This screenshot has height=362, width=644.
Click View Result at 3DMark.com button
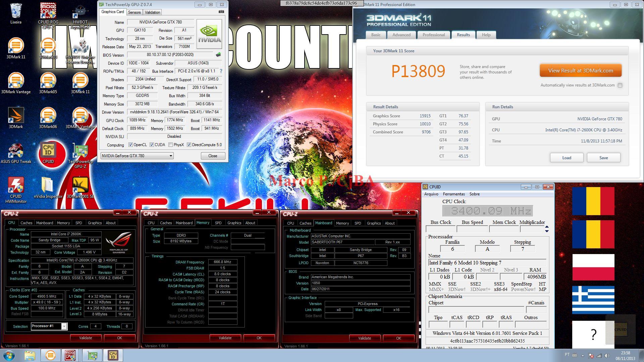[x=580, y=71]
